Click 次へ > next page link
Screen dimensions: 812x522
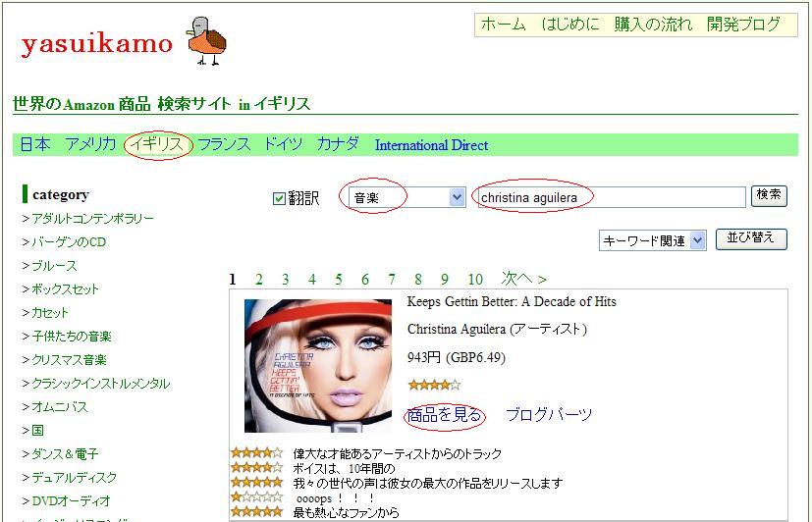(523, 279)
